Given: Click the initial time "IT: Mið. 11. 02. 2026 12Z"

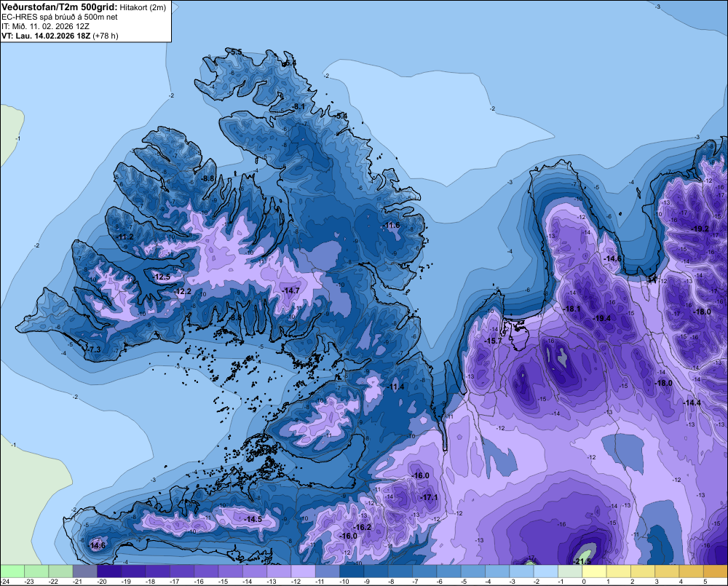Looking at the screenshot, I should click(x=45, y=26).
